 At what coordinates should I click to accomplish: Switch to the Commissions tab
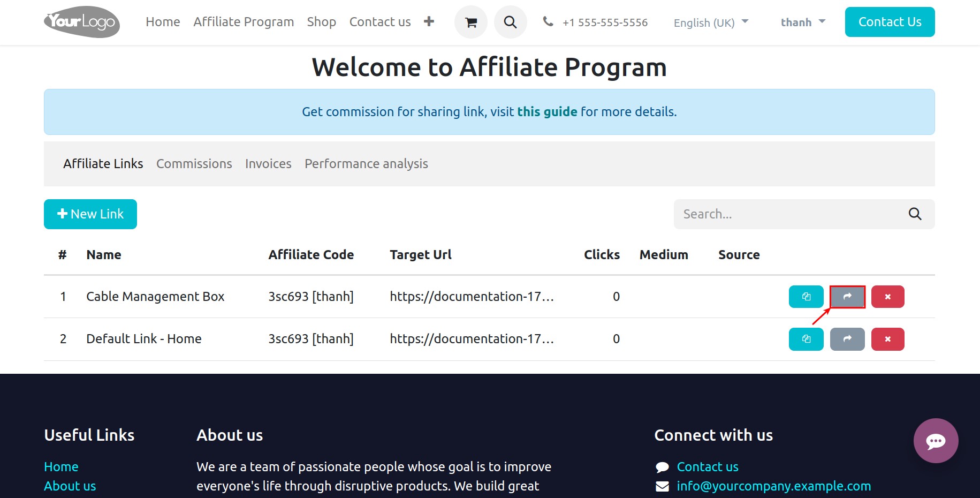coord(194,163)
